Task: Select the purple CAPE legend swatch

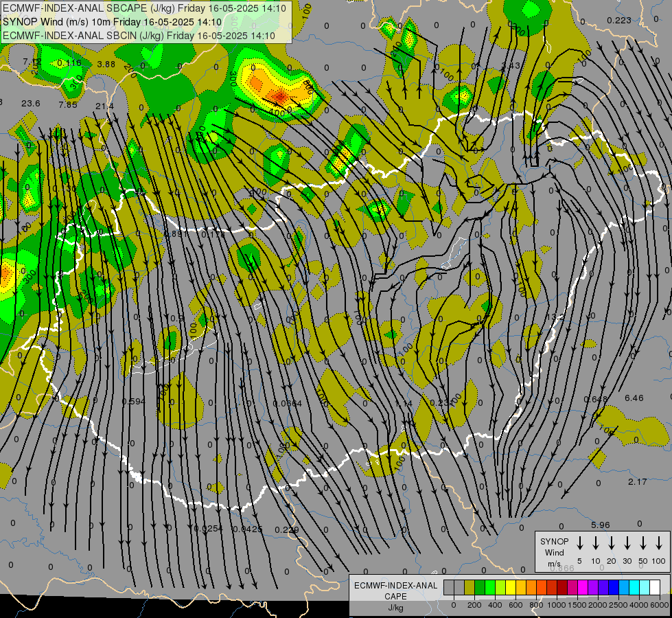Action: pyautogui.click(x=594, y=587)
